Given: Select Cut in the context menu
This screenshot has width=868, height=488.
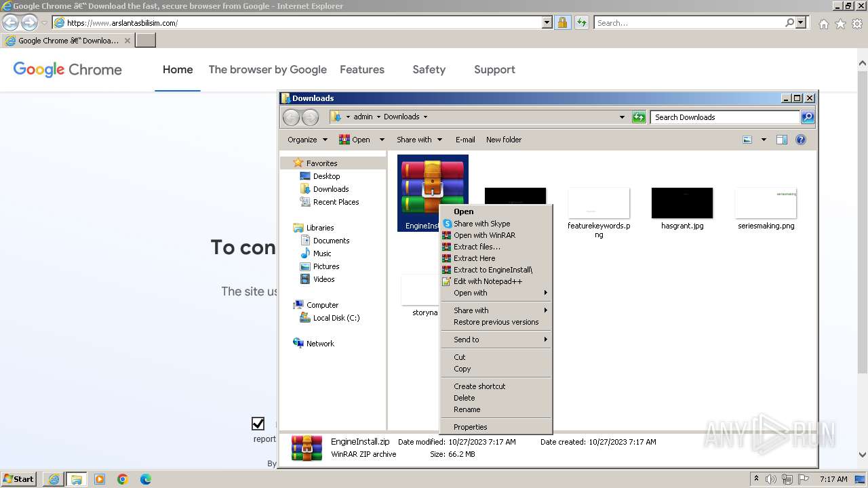Looking at the screenshot, I should click(x=496, y=357).
